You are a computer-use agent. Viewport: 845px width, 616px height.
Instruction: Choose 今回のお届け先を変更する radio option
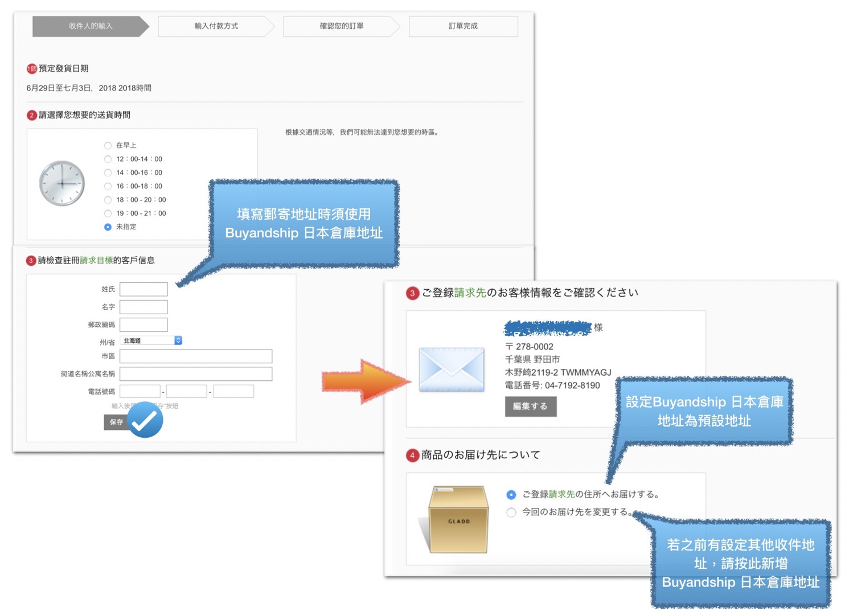[511, 512]
